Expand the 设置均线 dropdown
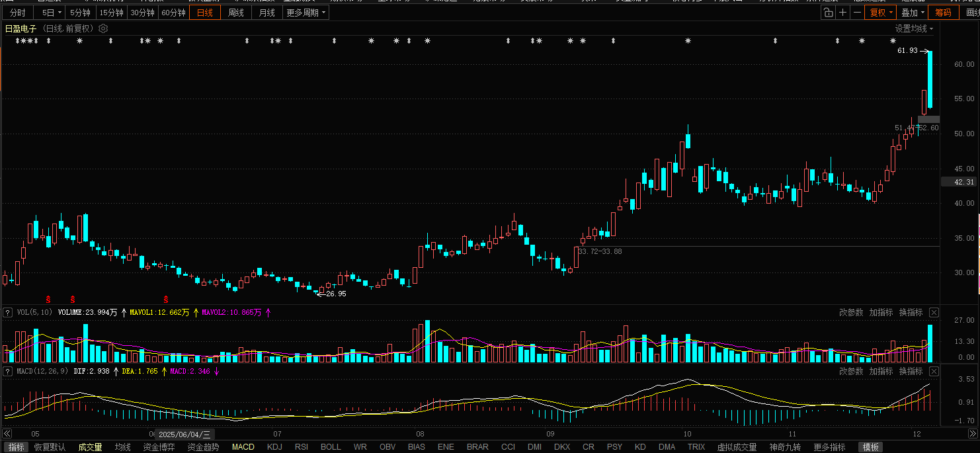This screenshot has width=980, height=453. coord(915,29)
